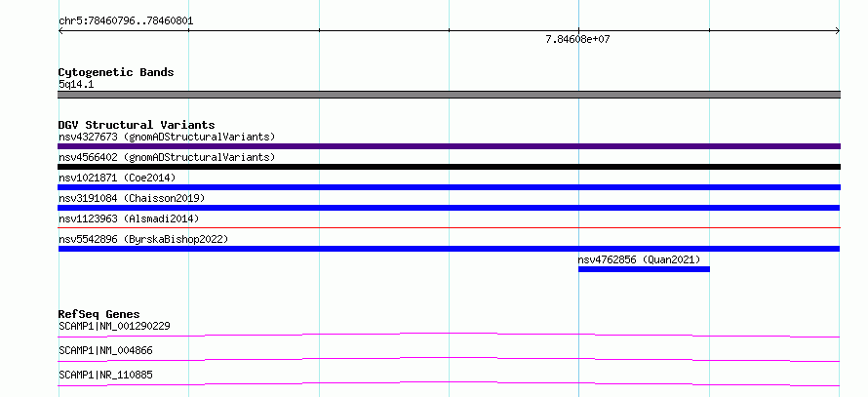Screen dimensions: 868x397
Task: Open the RefSeq Genes track title
Action: coord(99,314)
